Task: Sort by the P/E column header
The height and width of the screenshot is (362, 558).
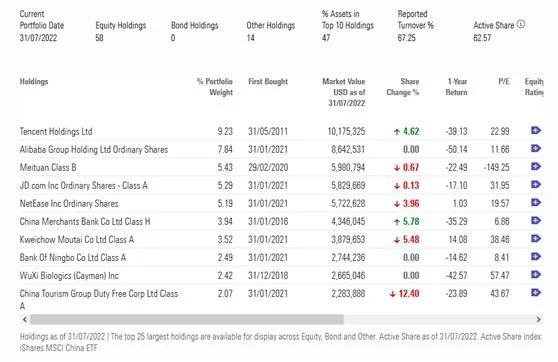Action: point(504,82)
